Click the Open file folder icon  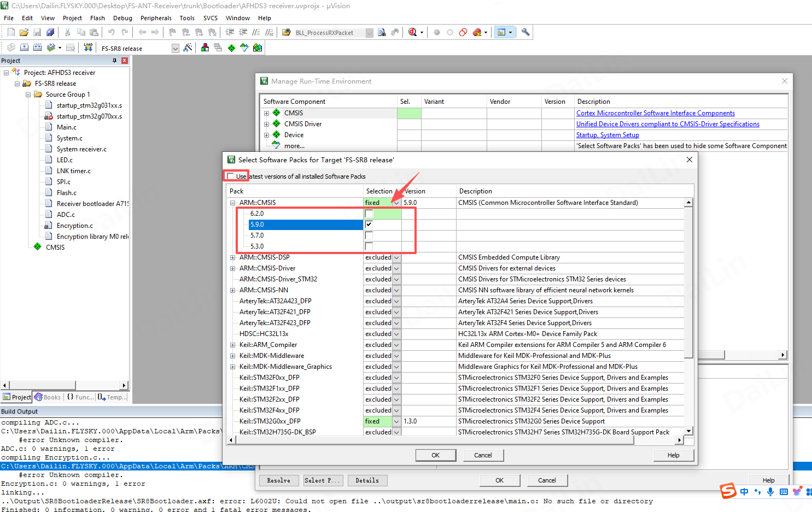(x=24, y=32)
